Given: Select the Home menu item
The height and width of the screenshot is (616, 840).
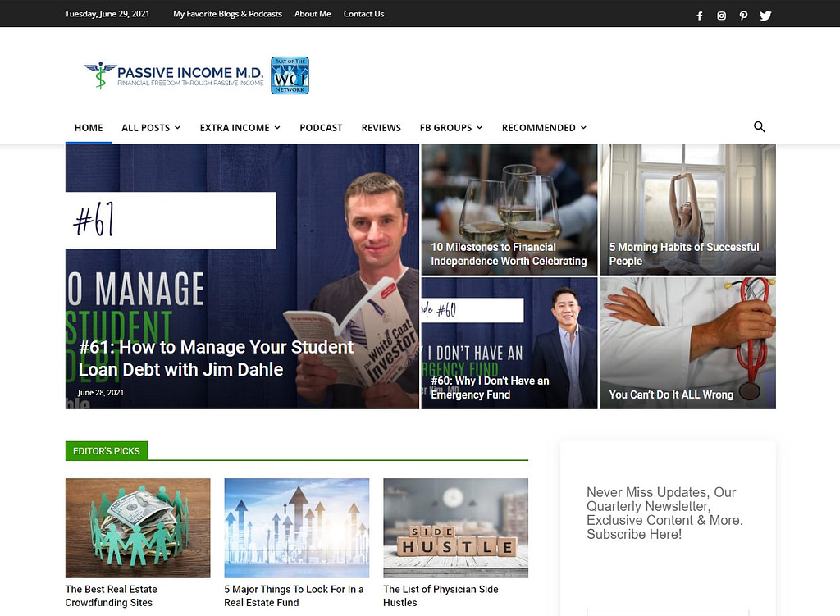Looking at the screenshot, I should click(x=89, y=127).
